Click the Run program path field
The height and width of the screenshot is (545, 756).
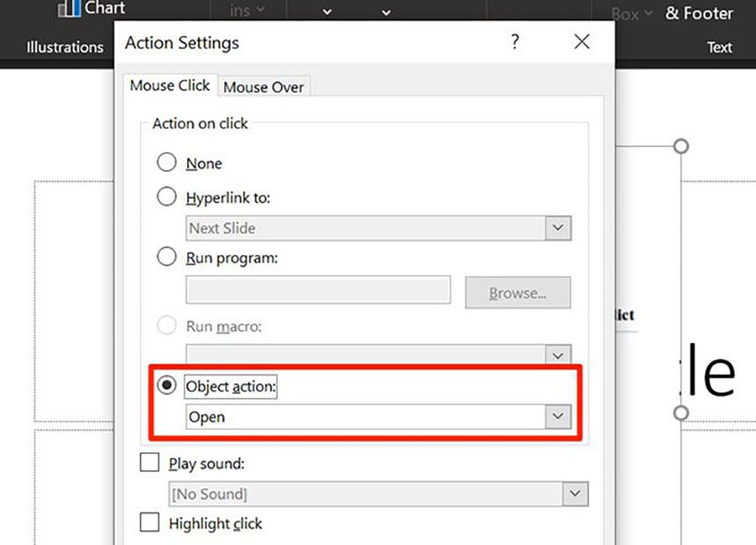click(318, 290)
